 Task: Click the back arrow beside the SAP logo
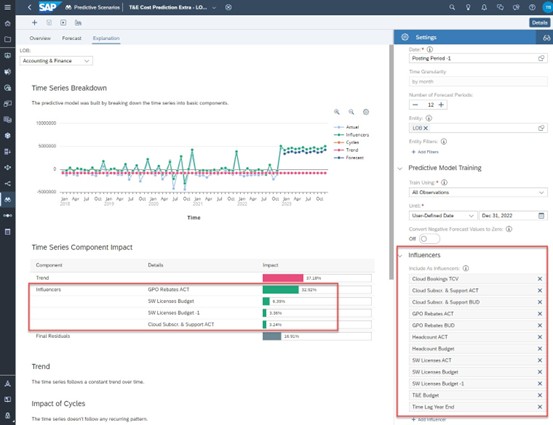(x=30, y=7)
